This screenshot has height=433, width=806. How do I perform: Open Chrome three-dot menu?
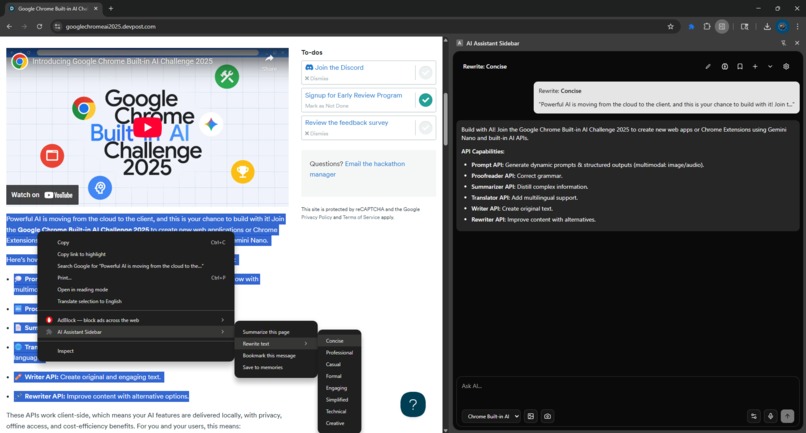tap(797, 27)
